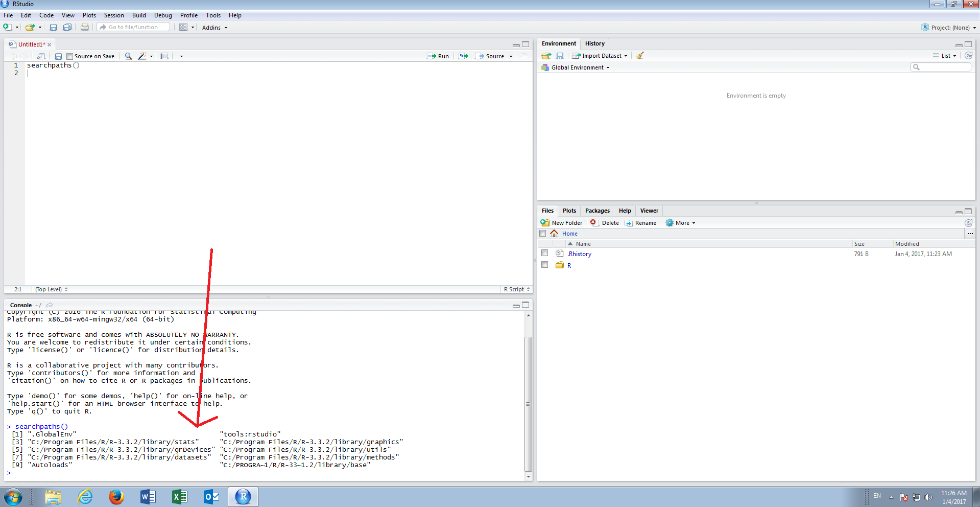
Task: Open the Addins dropdown
Action: 214,28
